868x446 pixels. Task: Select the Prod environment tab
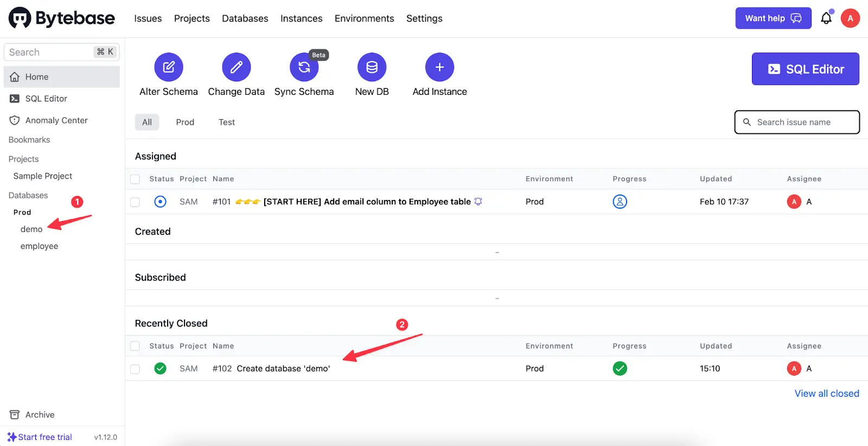click(x=185, y=122)
